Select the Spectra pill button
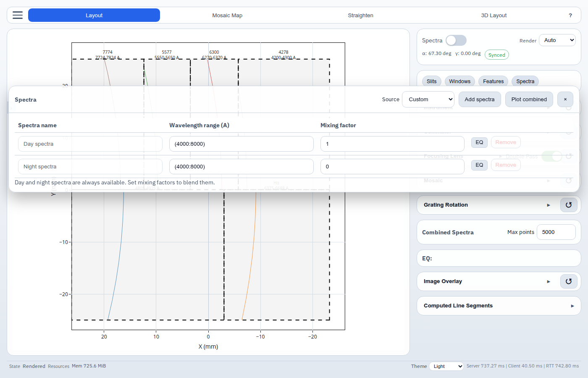 [525, 81]
